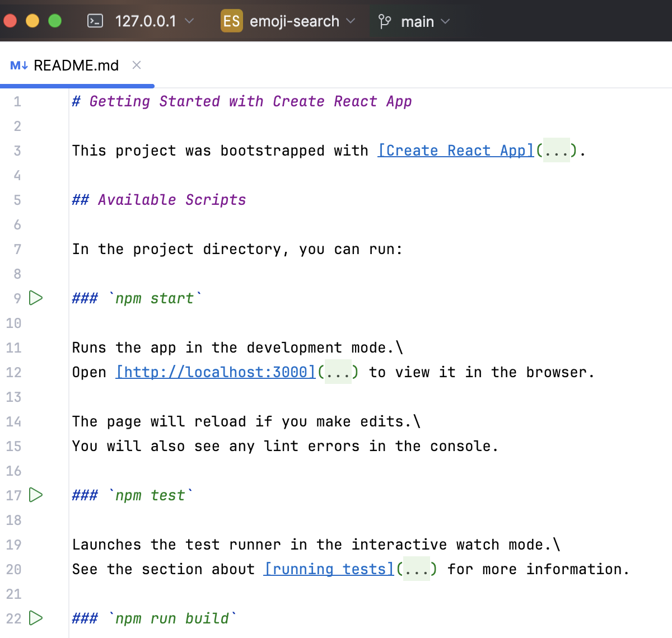Click the http://localhost:3000 link
Viewport: 672px width, 638px height.
tap(216, 372)
